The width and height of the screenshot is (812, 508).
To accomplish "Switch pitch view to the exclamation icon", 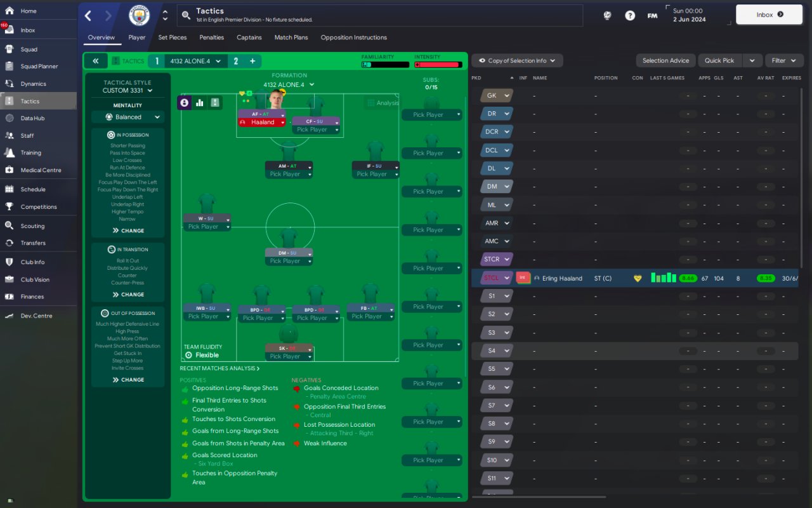I will [x=215, y=102].
